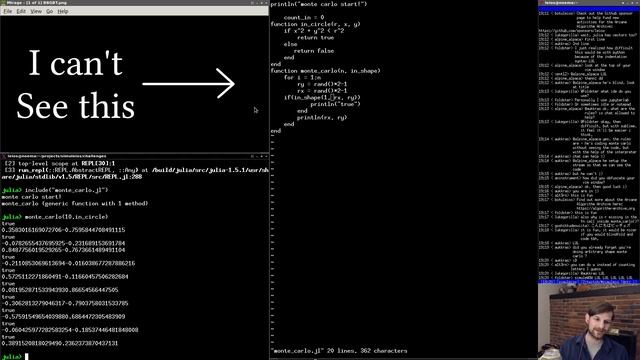Click the println("monte carlo start!") line
Screen dimensions: 640x360
tap(319, 4)
